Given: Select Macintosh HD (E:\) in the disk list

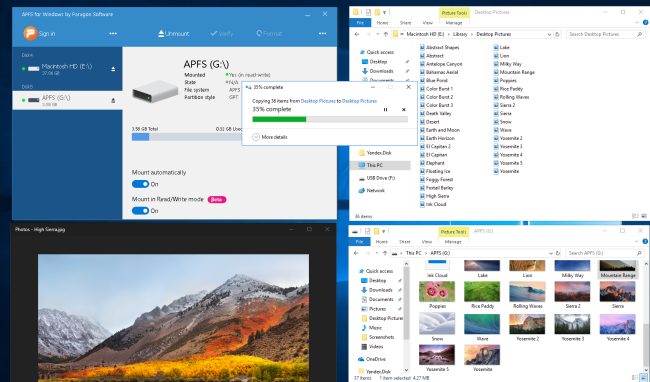Looking at the screenshot, I should point(67,69).
